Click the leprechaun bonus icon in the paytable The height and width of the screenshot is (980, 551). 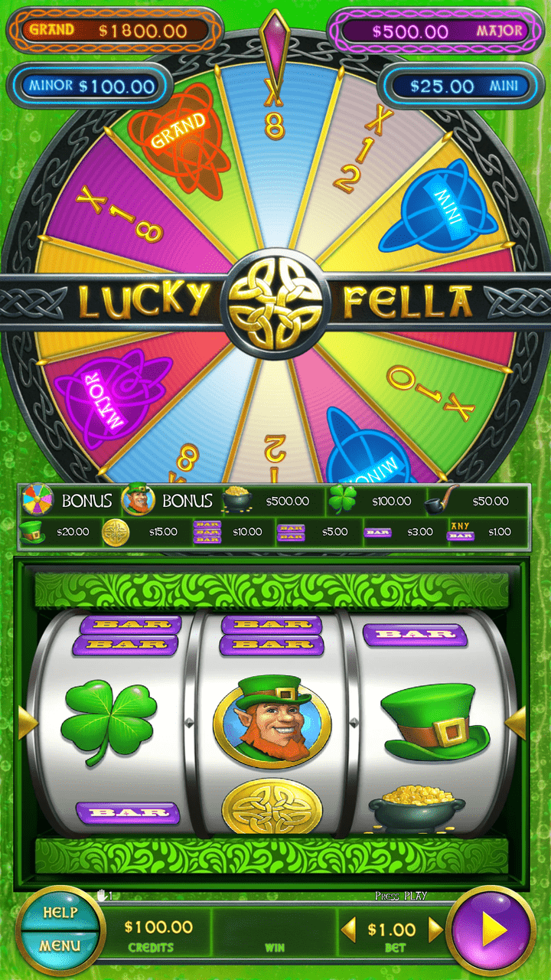(139, 500)
